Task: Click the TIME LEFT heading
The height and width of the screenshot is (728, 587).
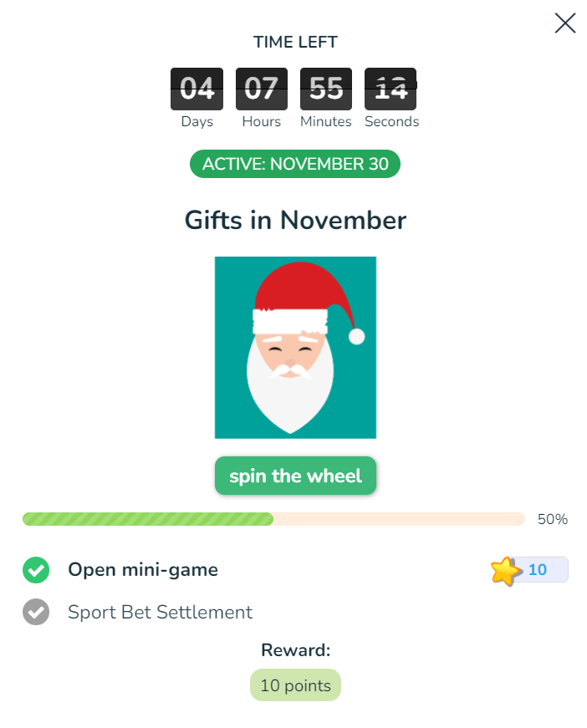Action: click(295, 43)
